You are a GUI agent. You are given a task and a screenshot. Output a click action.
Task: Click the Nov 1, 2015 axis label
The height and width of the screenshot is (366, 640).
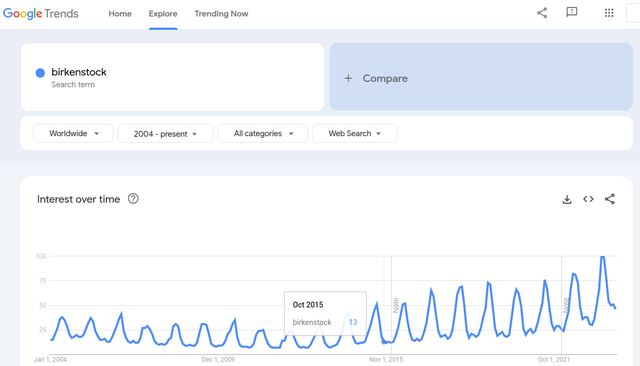click(386, 359)
